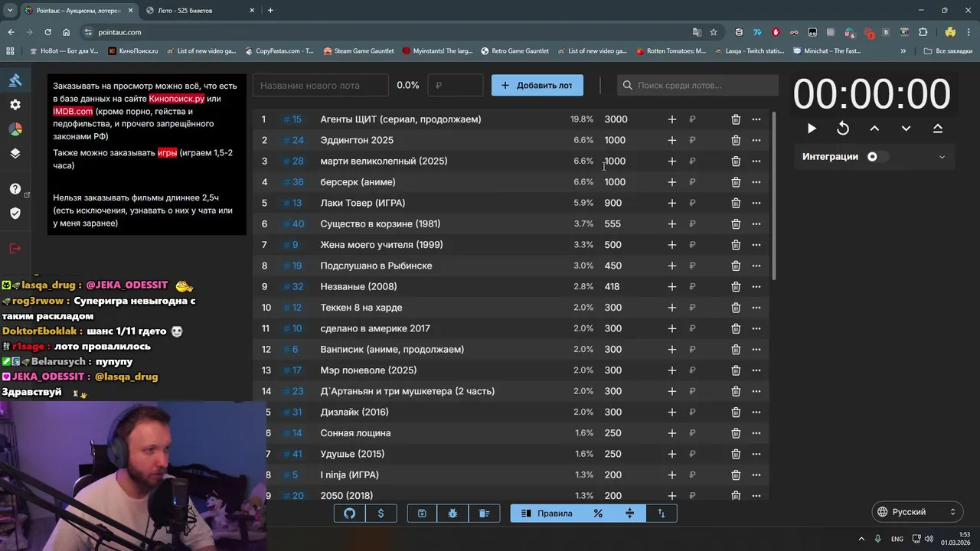Delete the Подслушано в Рыбинске lot
980x551 pixels.
tap(736, 266)
